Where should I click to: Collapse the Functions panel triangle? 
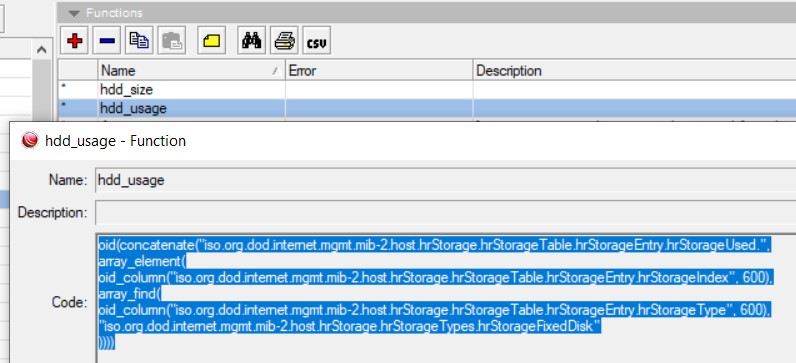tap(74, 13)
